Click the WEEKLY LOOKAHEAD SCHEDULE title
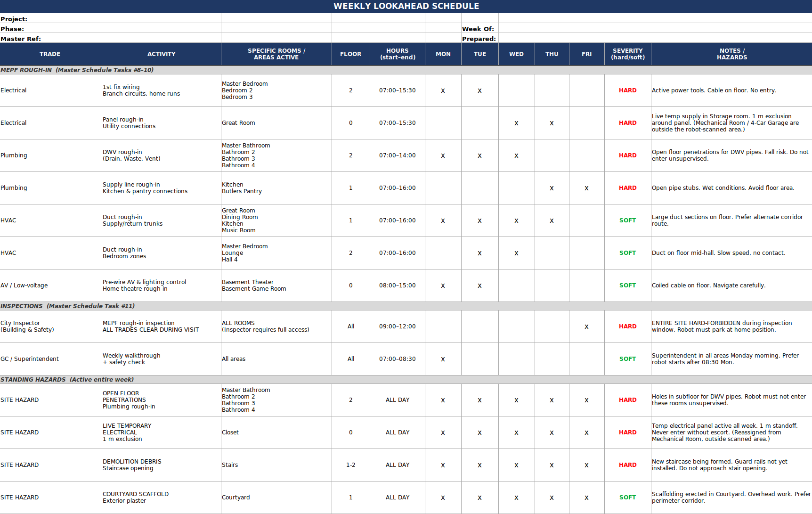The image size is (812, 514). click(406, 6)
